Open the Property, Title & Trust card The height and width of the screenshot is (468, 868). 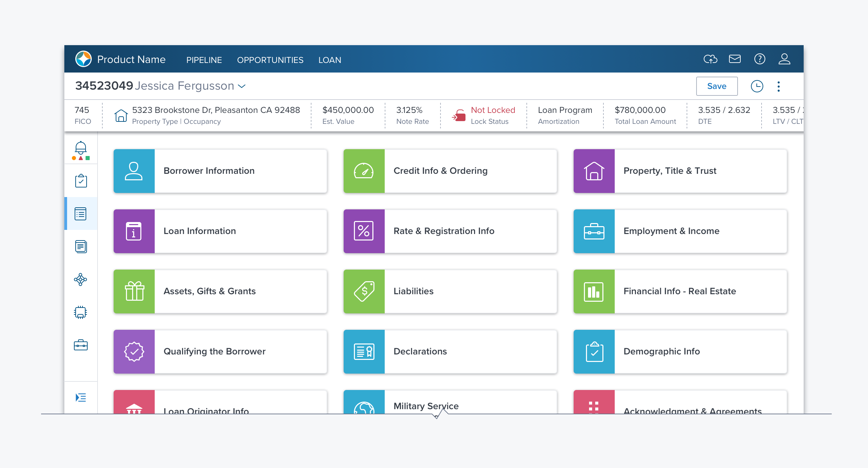point(680,171)
